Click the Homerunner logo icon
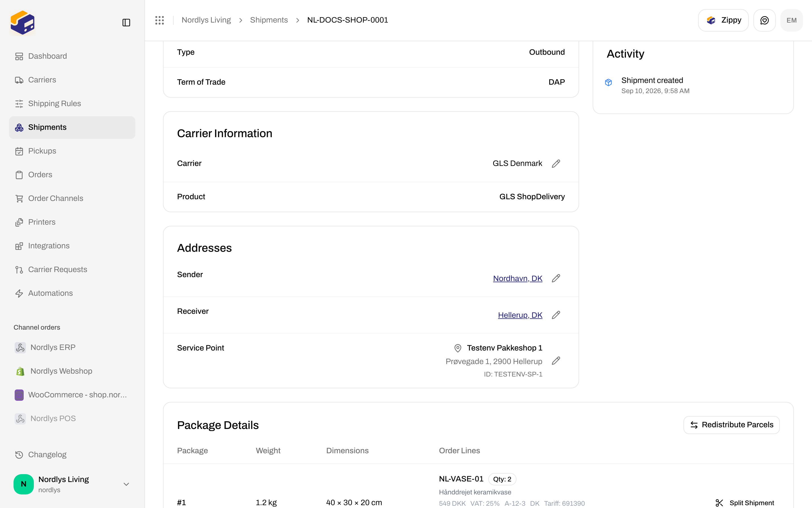 pyautogui.click(x=23, y=23)
